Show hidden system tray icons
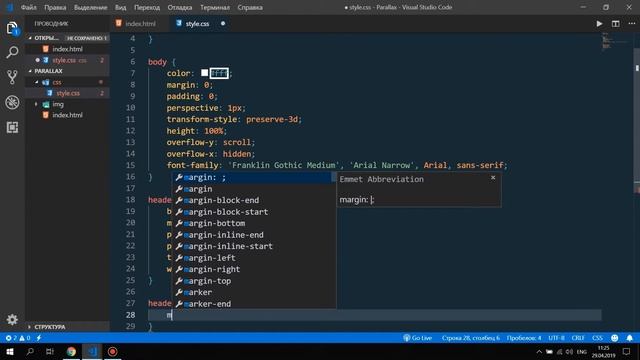Viewport: 640px width, 360px height. [539, 352]
